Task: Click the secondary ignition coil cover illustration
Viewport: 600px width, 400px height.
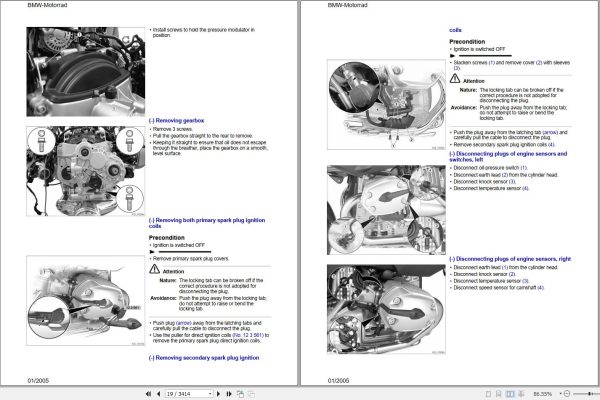Action: pyautogui.click(x=386, y=104)
